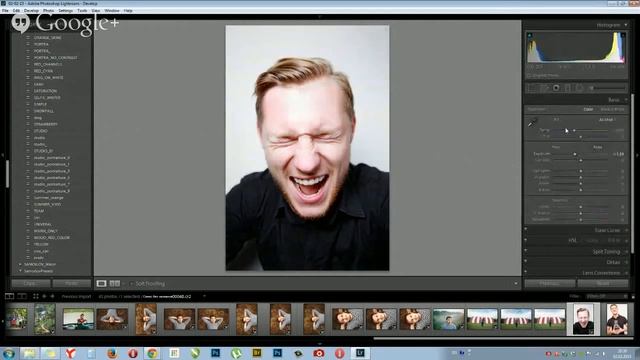Toggle highlight clipping indicator in histogram
Viewport: 640px width, 360px height.
coord(623,36)
